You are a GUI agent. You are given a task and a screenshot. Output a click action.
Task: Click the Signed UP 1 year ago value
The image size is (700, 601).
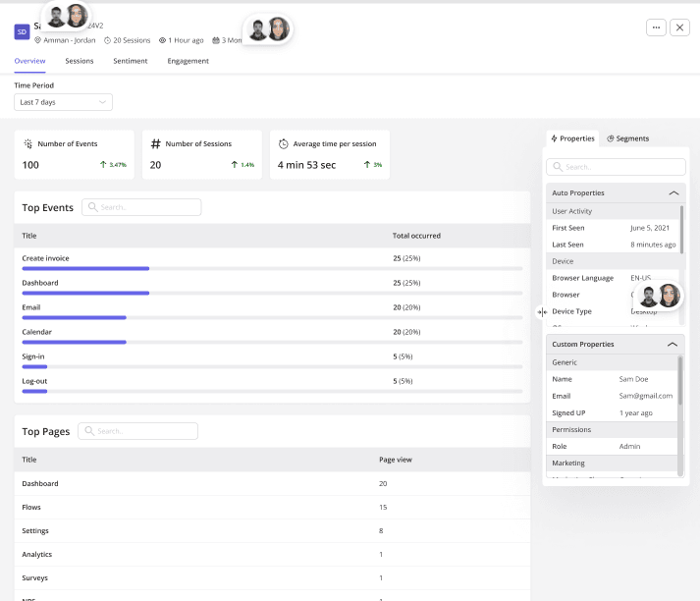pos(636,413)
